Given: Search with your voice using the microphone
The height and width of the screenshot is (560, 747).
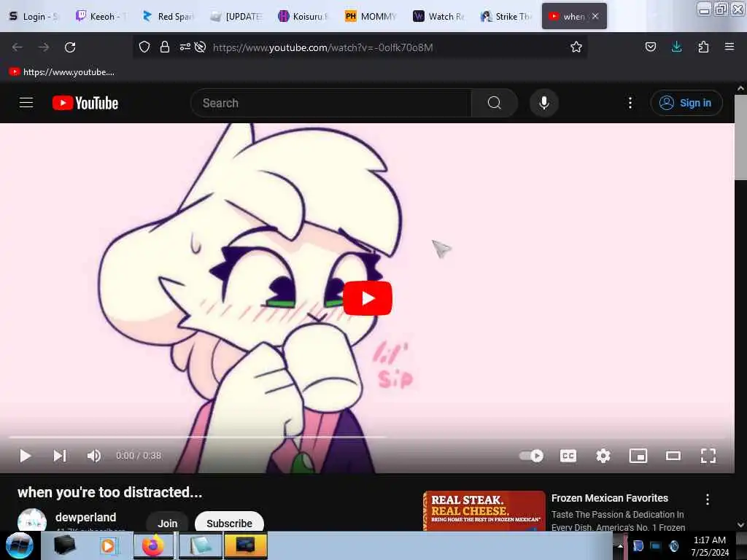Looking at the screenshot, I should [544, 103].
